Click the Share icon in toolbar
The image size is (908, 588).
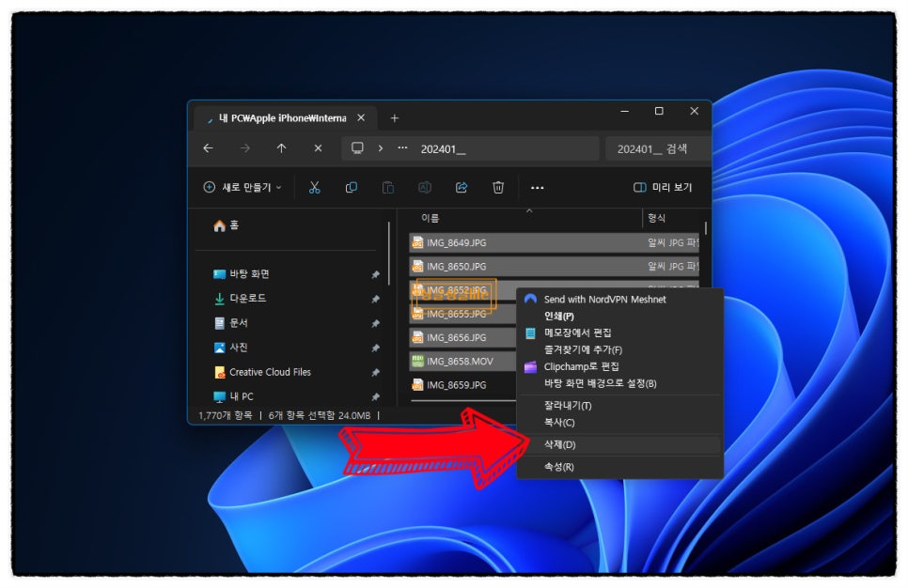(x=462, y=188)
